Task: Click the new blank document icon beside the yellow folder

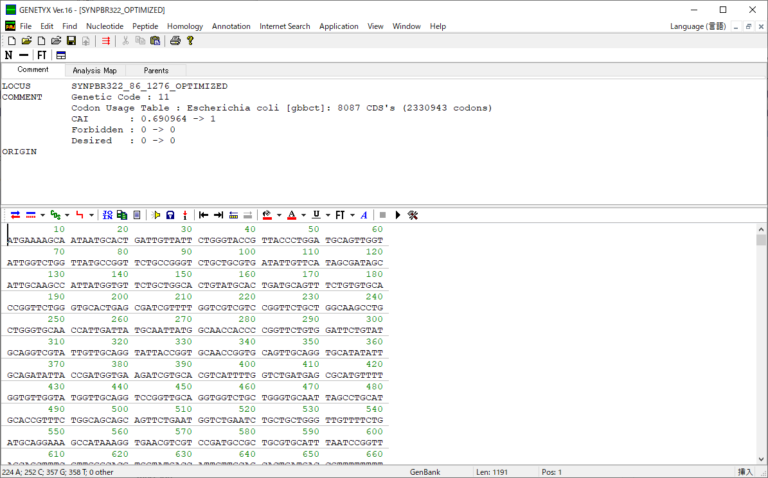Action: click(12, 41)
